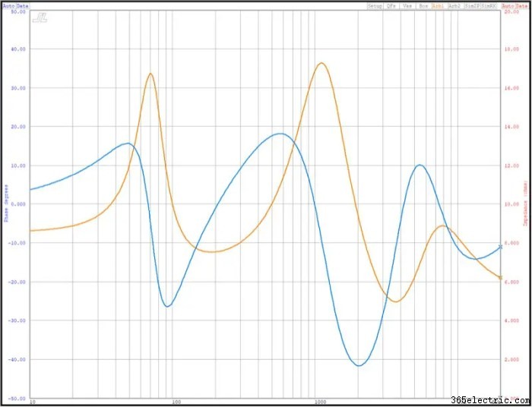
Task: Click the Auto button above the phase axis
Action: [8, 6]
